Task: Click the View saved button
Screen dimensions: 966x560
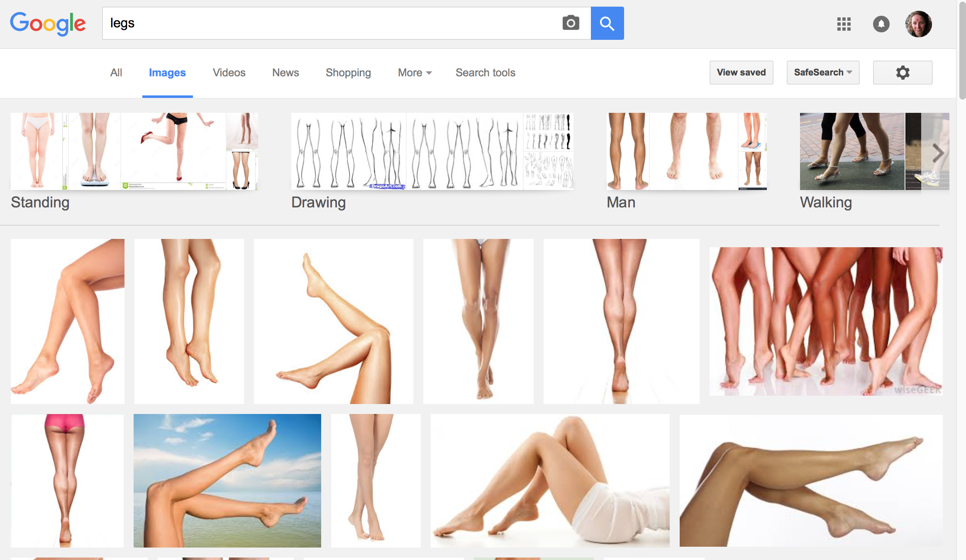Action: point(741,73)
